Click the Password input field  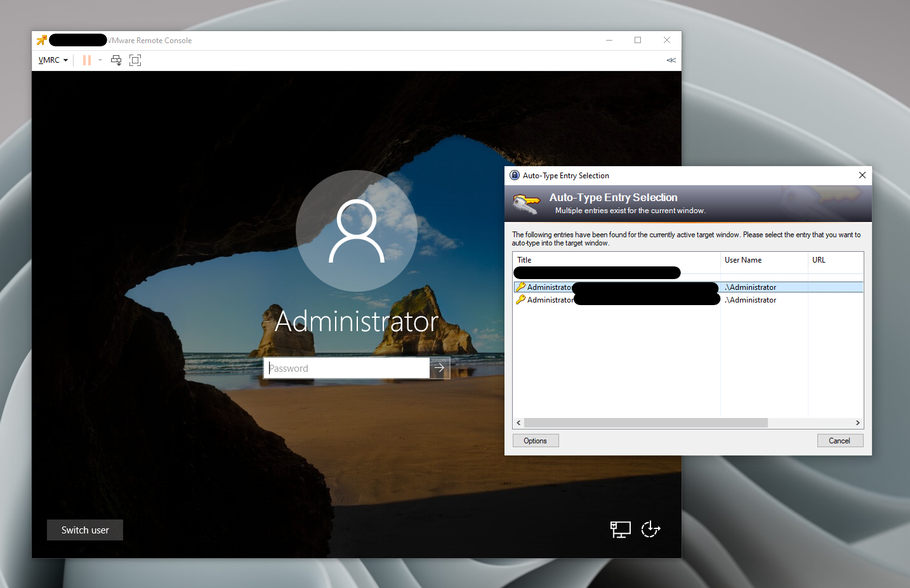tap(346, 368)
